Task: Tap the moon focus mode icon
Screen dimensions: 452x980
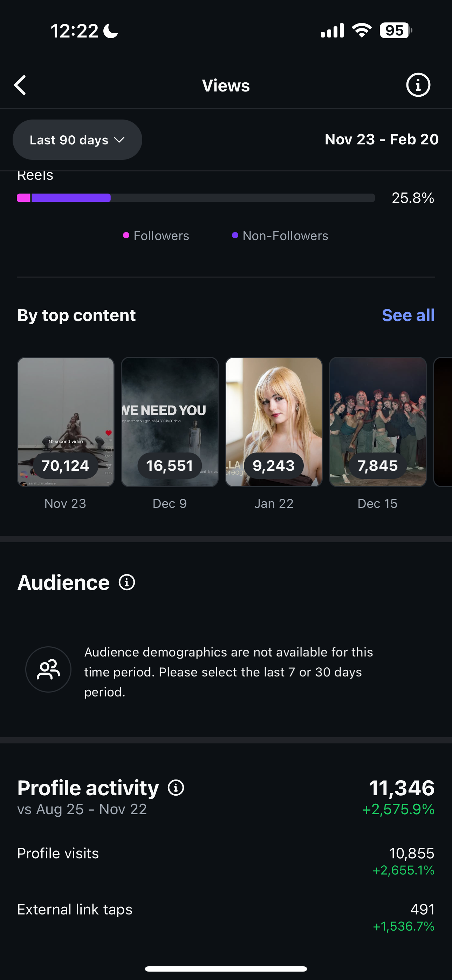Action: [111, 31]
